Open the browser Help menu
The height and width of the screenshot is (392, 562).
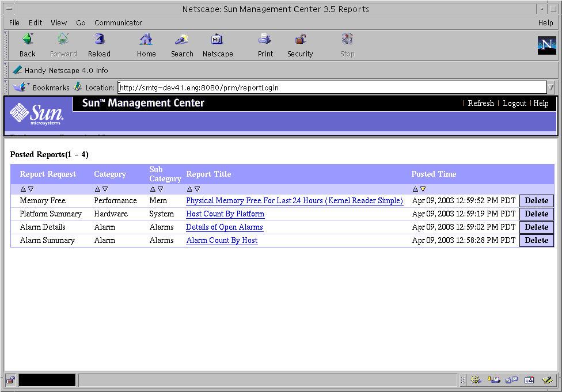click(x=545, y=23)
